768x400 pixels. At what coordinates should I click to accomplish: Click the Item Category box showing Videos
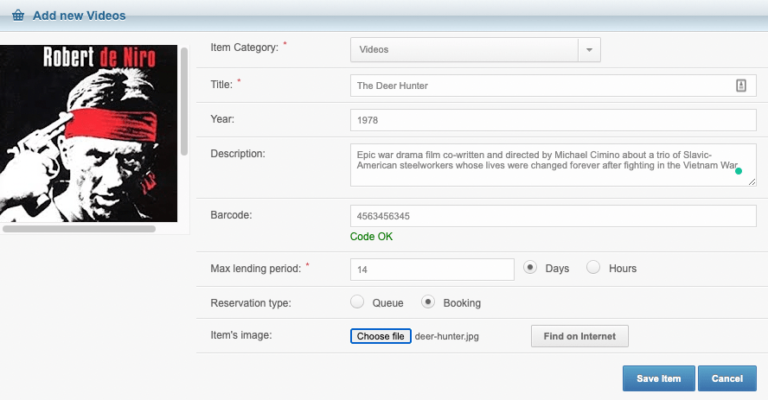[x=464, y=49]
